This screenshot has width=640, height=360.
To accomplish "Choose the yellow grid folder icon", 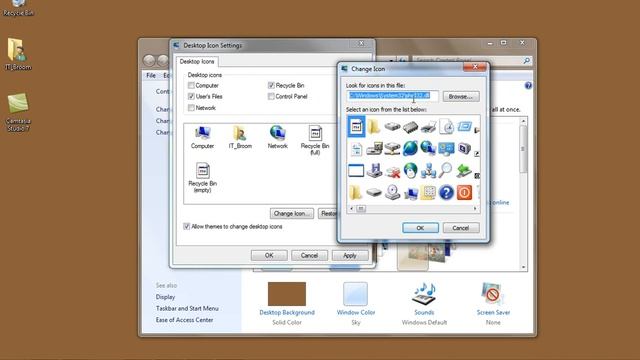I will 428,192.
